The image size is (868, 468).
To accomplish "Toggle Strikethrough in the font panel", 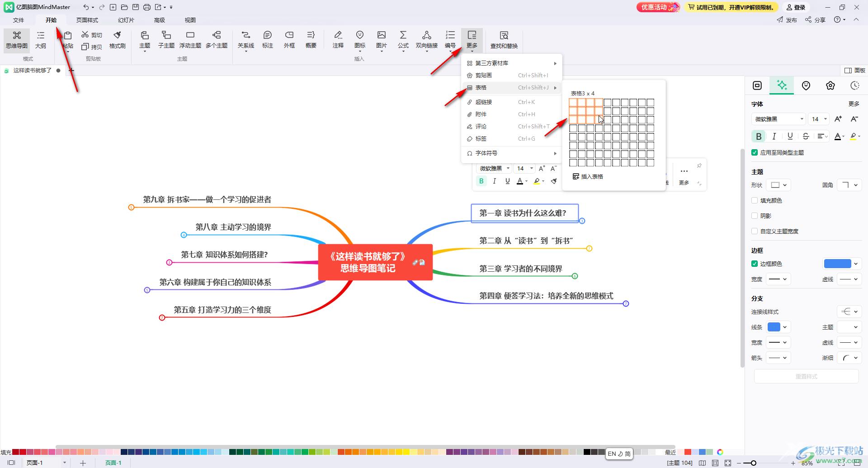I will [x=806, y=136].
